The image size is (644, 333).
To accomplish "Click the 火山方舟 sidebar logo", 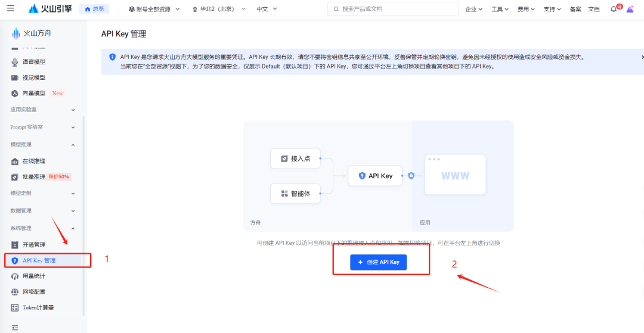I will click(31, 33).
